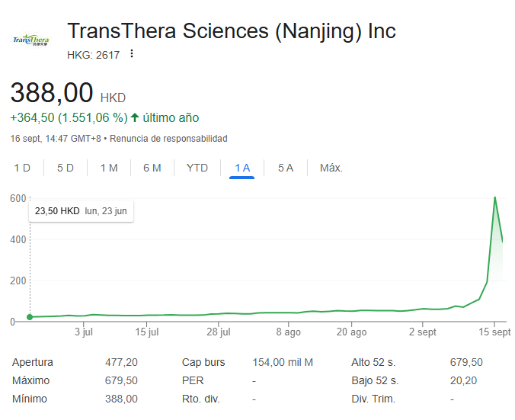Image resolution: width=515 pixels, height=420 pixels.
Task: Switch to the 1 M chart range
Action: pyautogui.click(x=109, y=168)
